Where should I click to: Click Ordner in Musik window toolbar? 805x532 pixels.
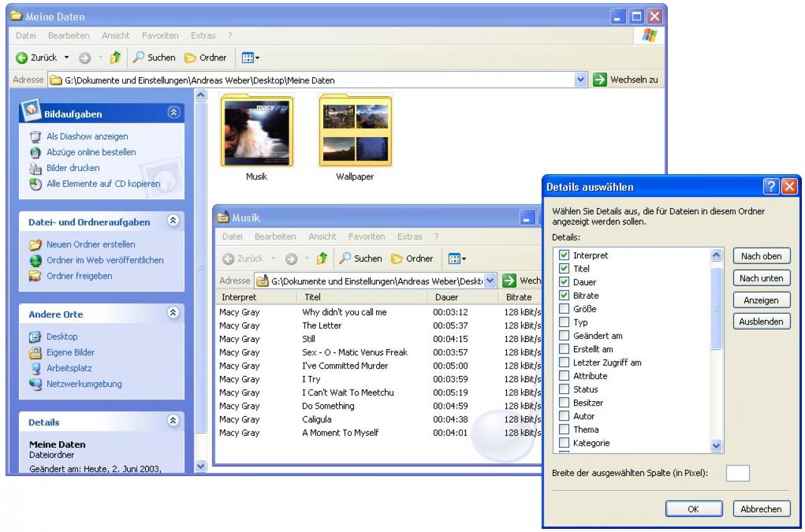(412, 258)
